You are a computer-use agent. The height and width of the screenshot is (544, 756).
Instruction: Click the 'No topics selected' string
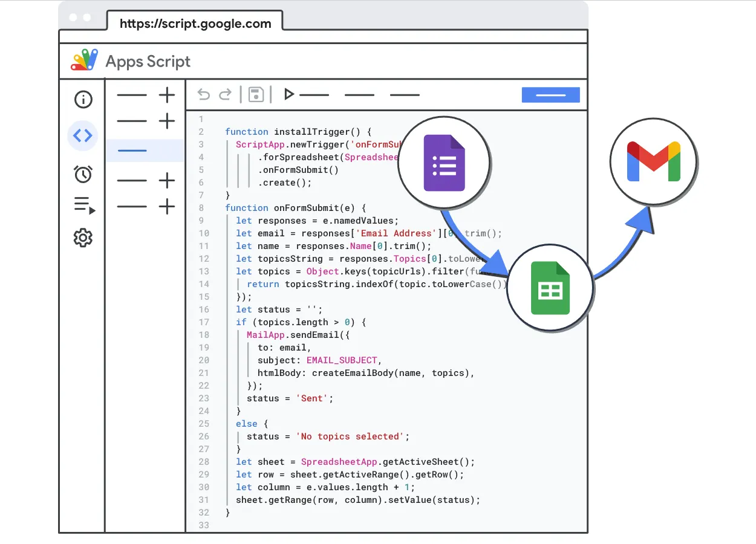tap(350, 436)
